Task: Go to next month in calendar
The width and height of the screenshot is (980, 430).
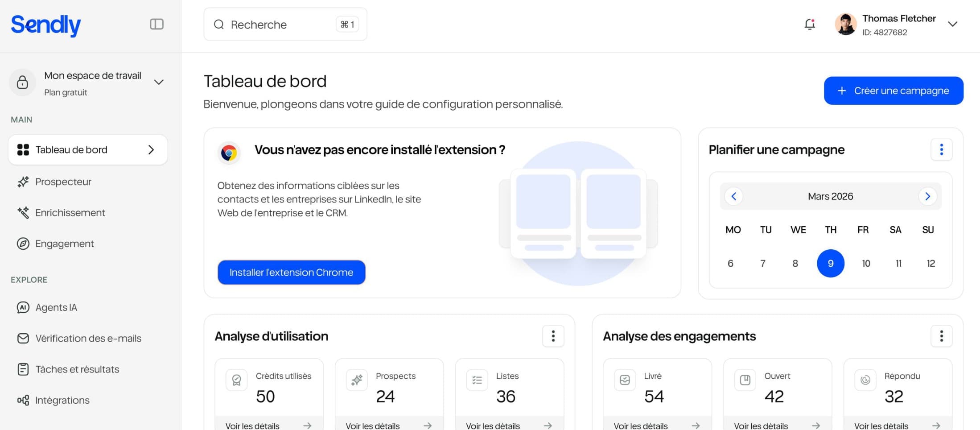Action: click(927, 196)
